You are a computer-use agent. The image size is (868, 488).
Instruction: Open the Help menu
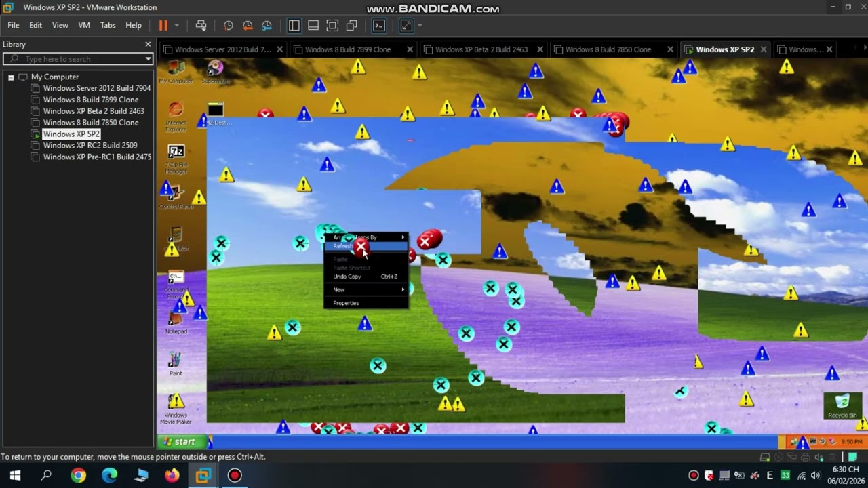[x=134, y=26]
